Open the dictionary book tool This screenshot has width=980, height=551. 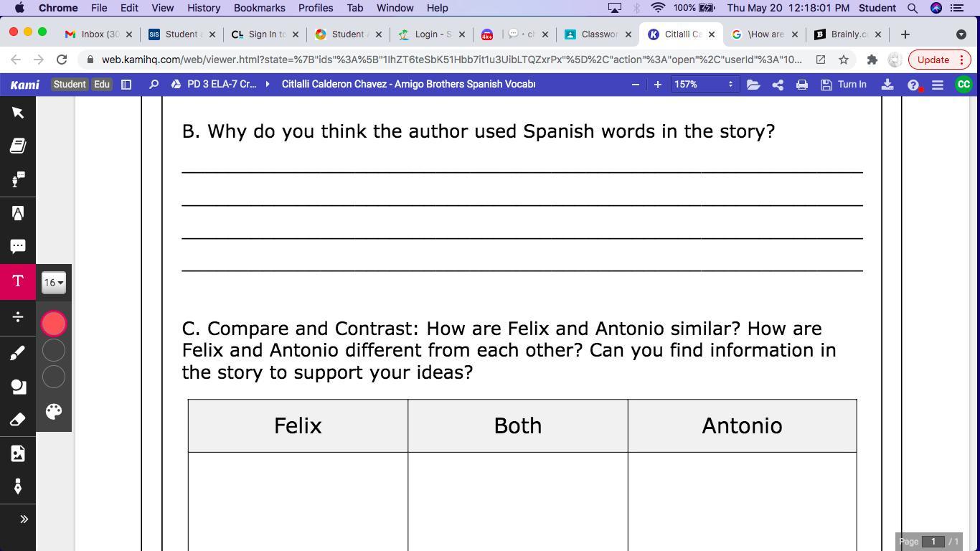[18, 146]
